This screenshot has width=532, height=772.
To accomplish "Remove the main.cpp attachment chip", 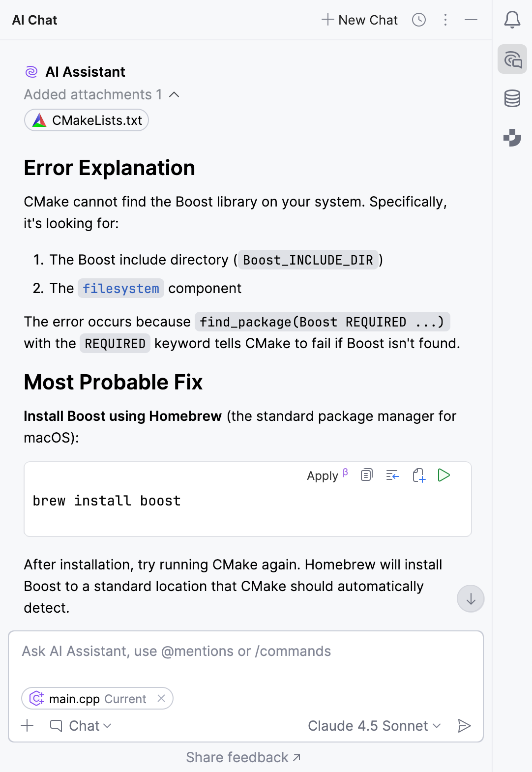I will click(162, 698).
